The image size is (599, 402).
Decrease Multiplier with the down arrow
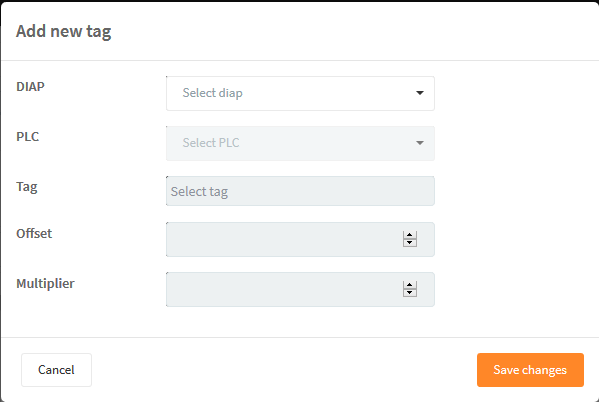pyautogui.click(x=410, y=293)
